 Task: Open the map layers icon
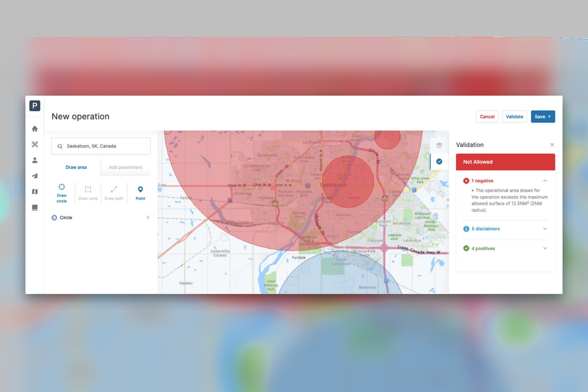[439, 145]
